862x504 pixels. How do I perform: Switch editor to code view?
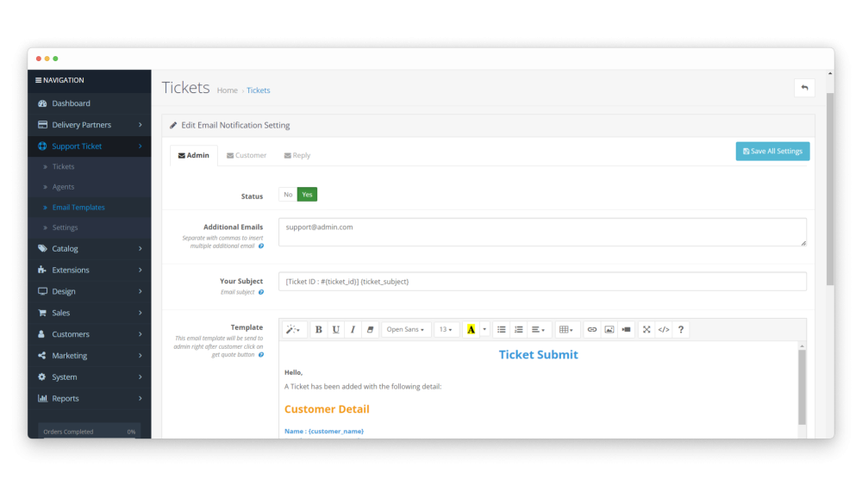[x=663, y=329]
